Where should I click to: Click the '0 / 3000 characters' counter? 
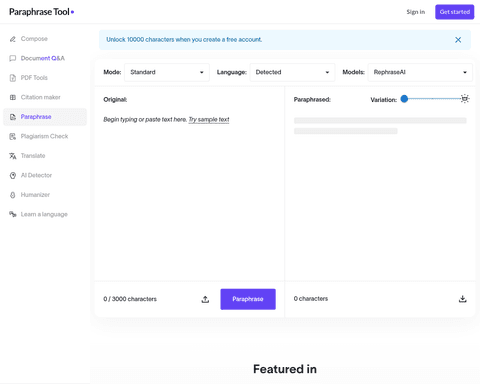(130, 299)
